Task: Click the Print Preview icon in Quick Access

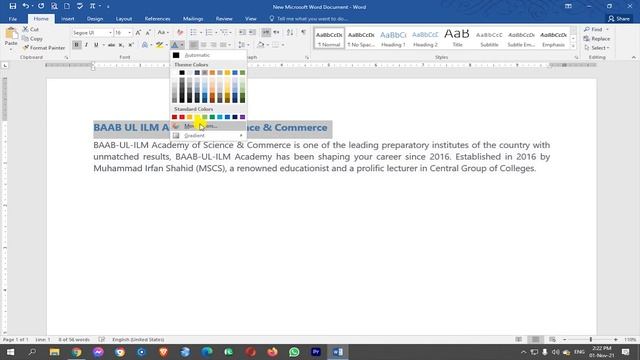Action: click(x=54, y=6)
